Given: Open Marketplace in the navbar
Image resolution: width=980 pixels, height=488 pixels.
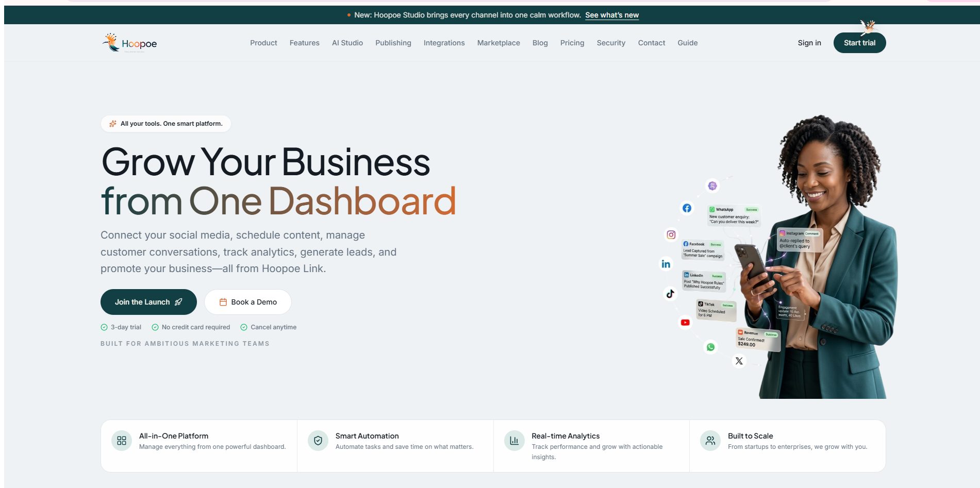Looking at the screenshot, I should point(499,43).
